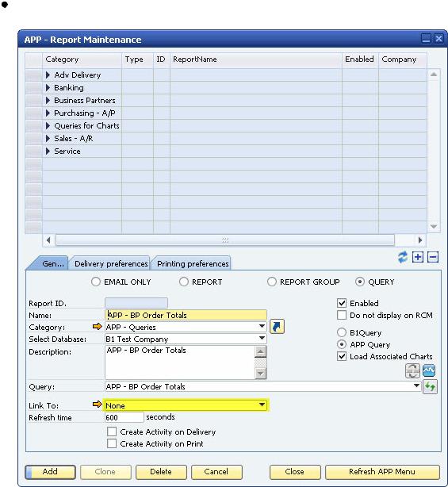The height and width of the screenshot is (487, 448).
Task: Uncheck the Enabled checkbox
Action: (342, 303)
